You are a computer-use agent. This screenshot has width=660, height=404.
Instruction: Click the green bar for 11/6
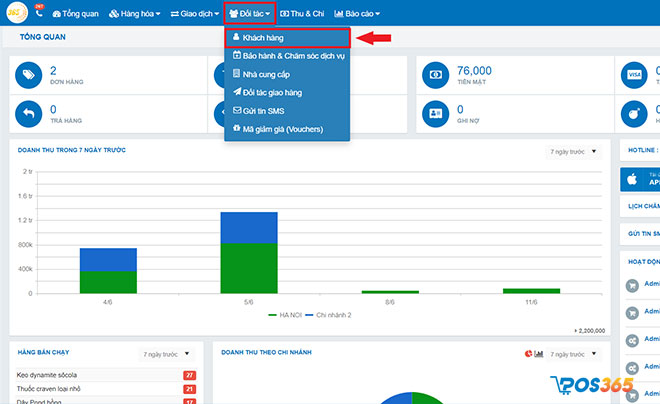(531, 291)
